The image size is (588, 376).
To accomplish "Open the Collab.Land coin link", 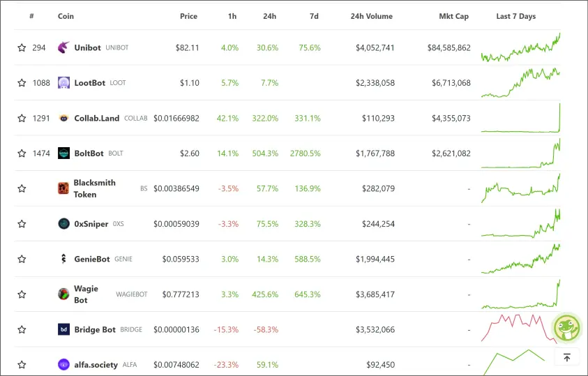I will pyautogui.click(x=97, y=118).
